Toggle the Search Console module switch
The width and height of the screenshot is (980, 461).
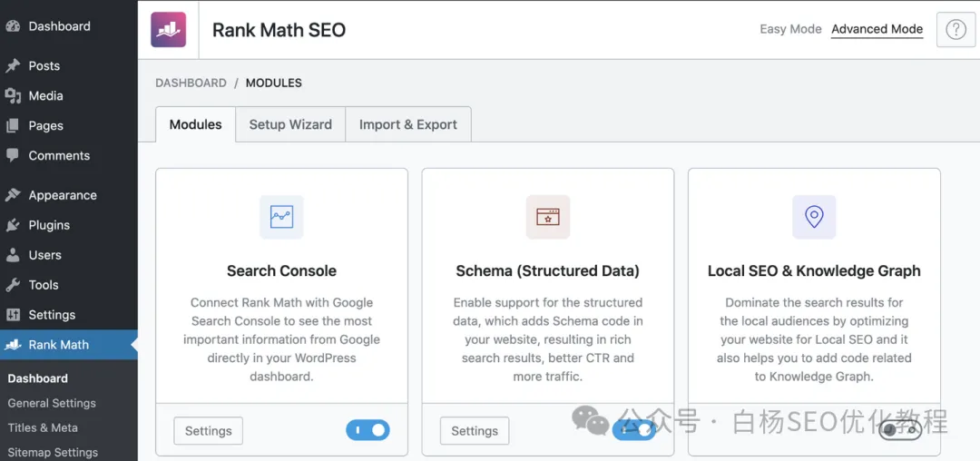367,430
